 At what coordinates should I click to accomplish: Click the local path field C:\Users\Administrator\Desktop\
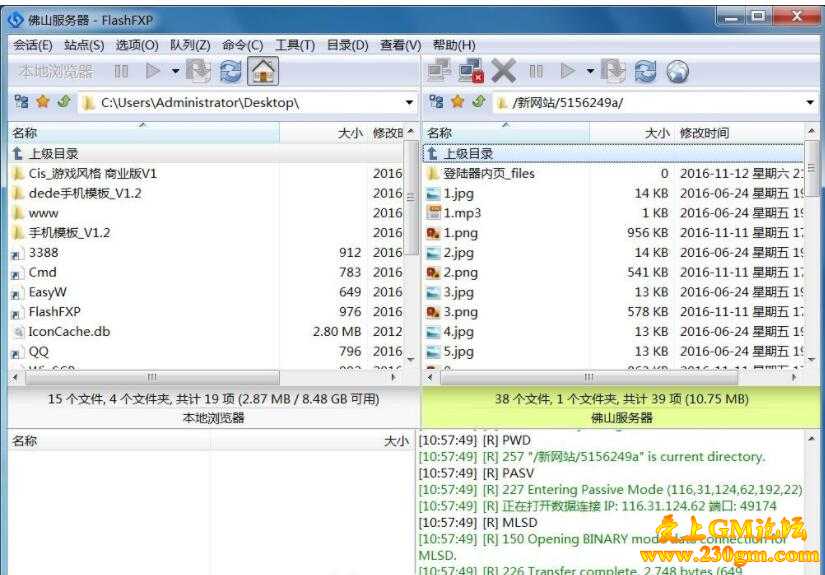[x=248, y=103]
